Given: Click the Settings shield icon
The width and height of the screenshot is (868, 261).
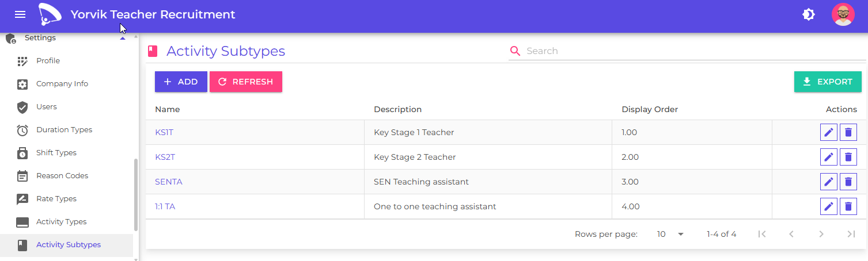Looking at the screenshot, I should (10, 39).
